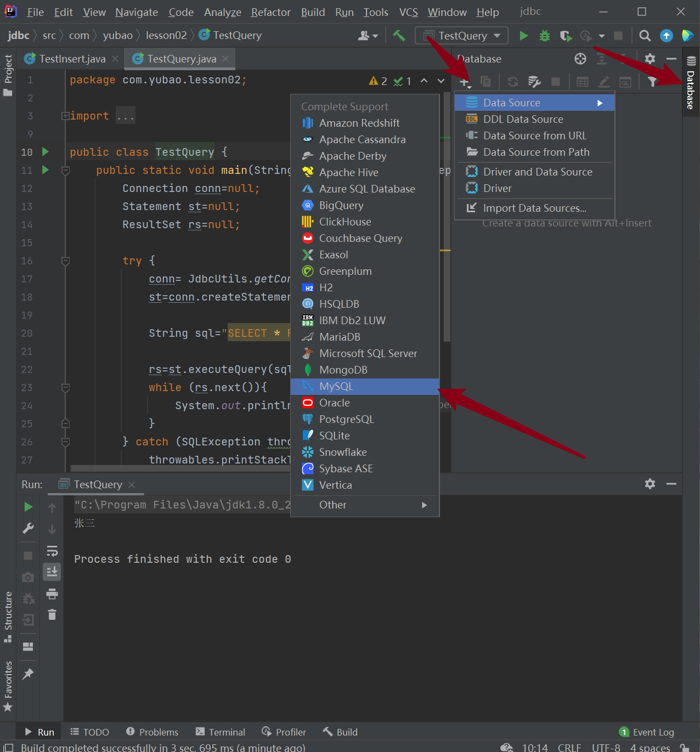Go to previous highlighted error arrow

424,81
